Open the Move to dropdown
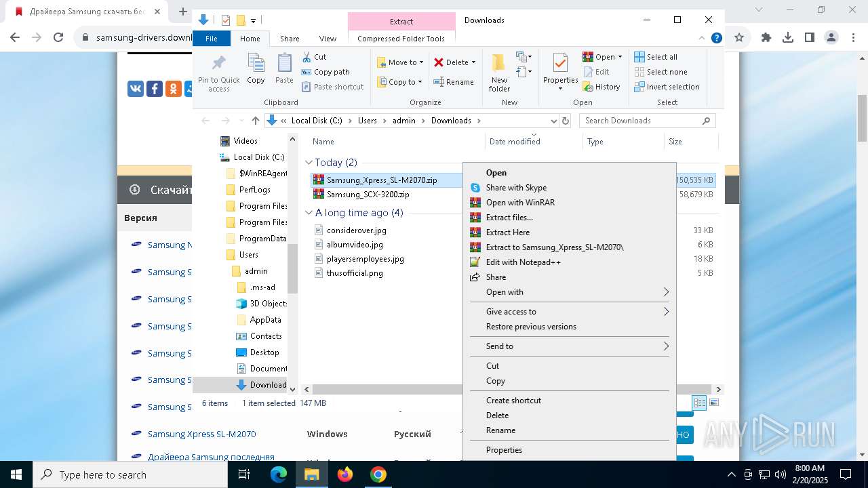The width and height of the screenshot is (868, 488). point(400,62)
